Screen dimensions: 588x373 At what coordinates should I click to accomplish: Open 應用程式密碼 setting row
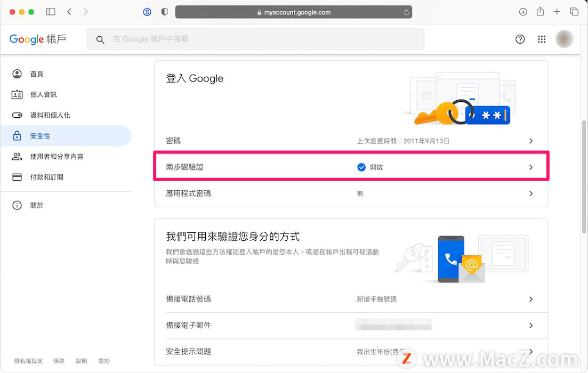(351, 193)
